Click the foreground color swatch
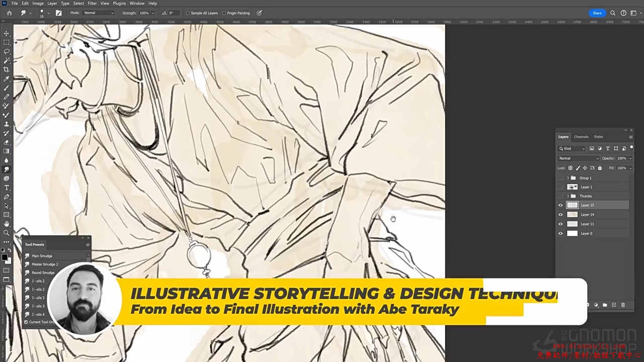 click(x=5, y=257)
